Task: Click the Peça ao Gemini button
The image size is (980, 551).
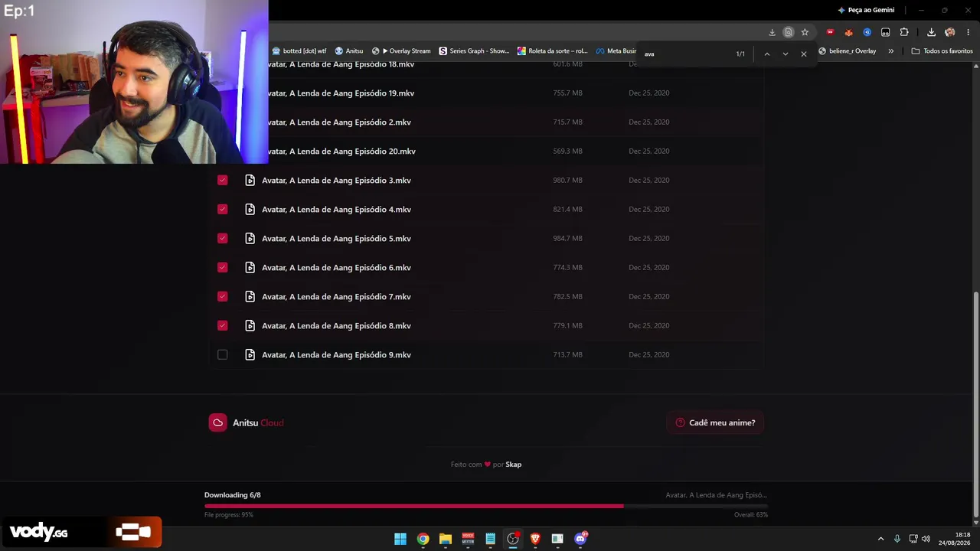Action: pos(866,10)
